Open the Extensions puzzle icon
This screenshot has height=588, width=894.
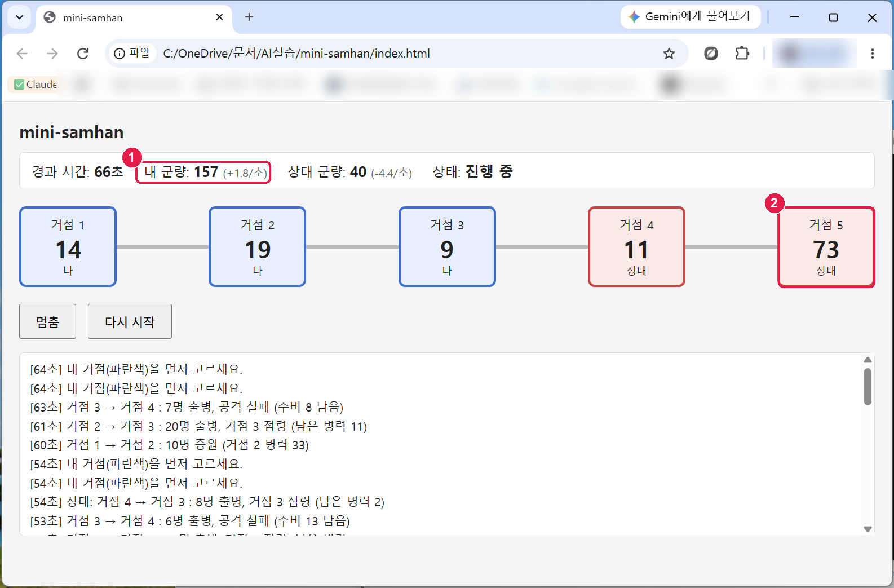click(742, 54)
